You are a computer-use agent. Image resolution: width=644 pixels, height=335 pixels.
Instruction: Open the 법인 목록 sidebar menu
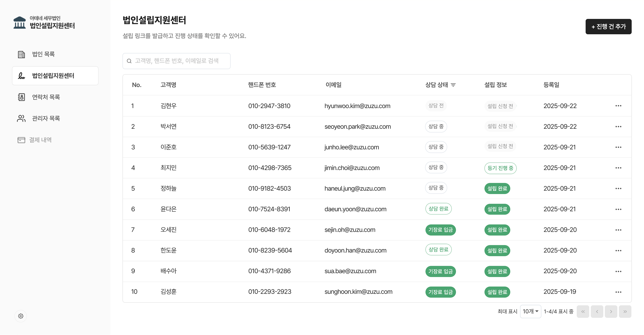click(43, 54)
